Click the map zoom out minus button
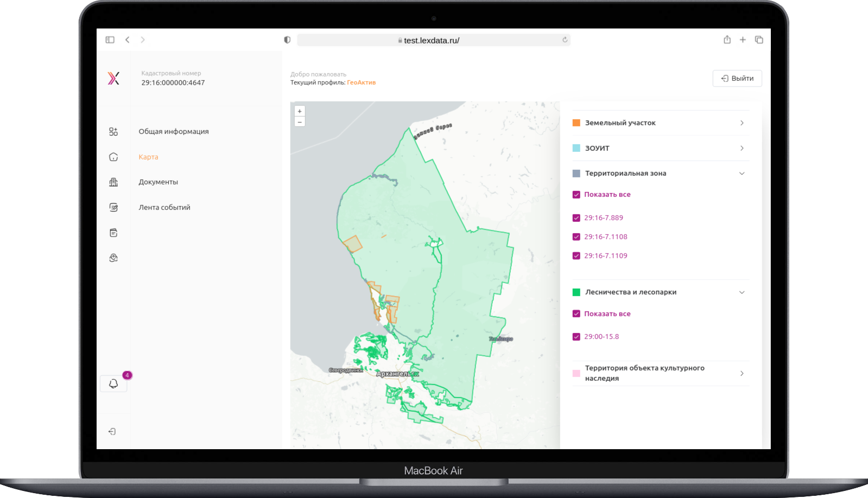 (x=300, y=122)
